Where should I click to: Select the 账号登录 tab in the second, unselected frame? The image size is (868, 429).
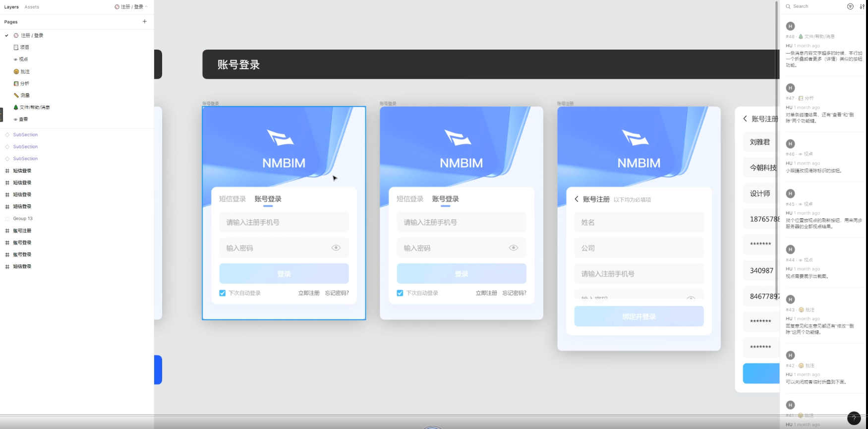445,199
